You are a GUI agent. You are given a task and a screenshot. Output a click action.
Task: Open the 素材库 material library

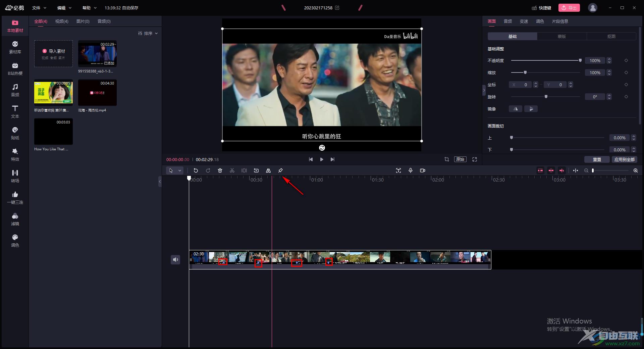[15, 48]
